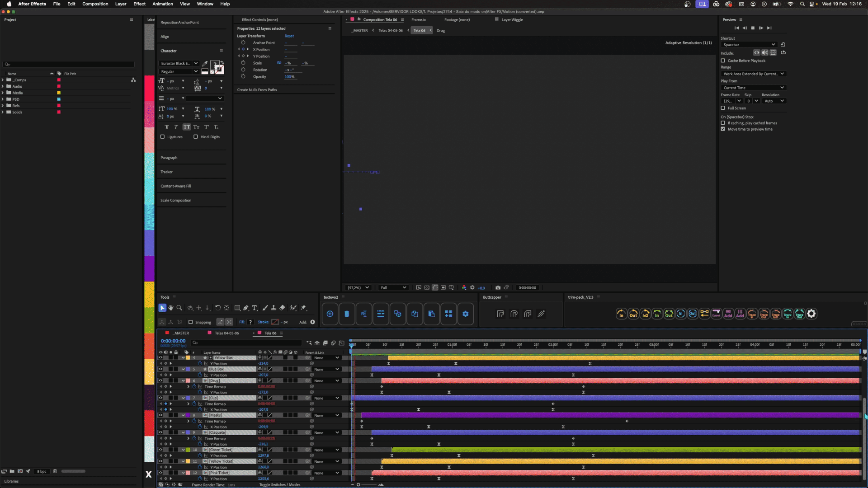The width and height of the screenshot is (868, 488).
Task: Select the Type tool
Action: (x=255, y=308)
